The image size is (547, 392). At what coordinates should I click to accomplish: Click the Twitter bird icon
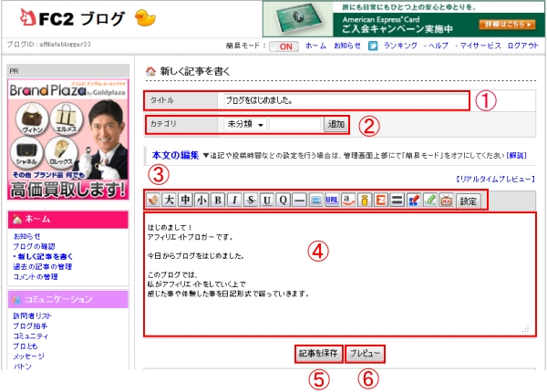373,46
